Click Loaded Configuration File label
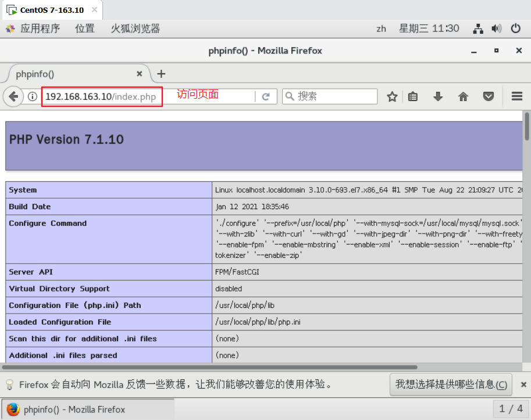This screenshot has height=420, width=531. [60, 322]
